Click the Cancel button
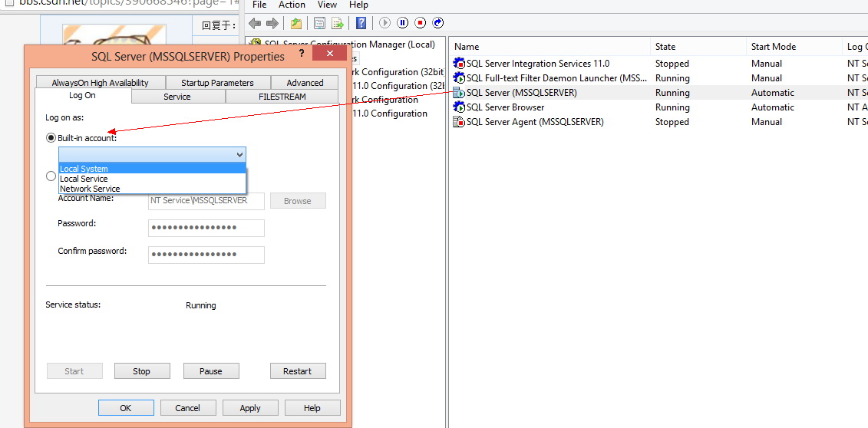 click(x=188, y=408)
